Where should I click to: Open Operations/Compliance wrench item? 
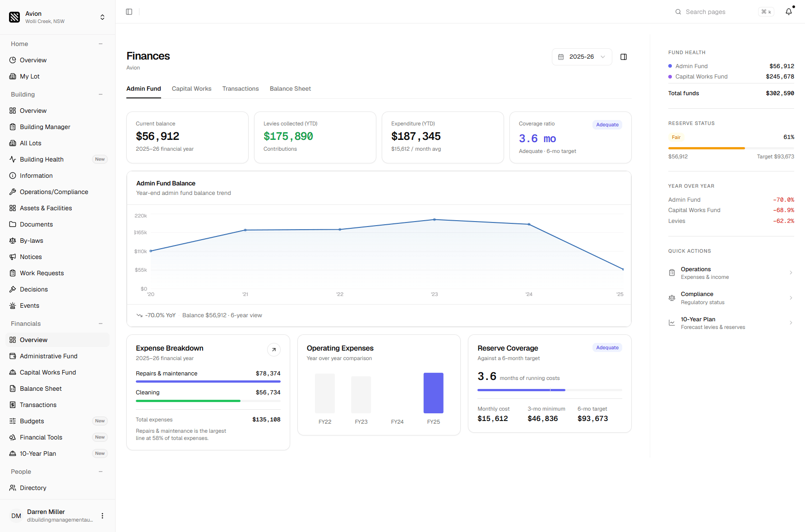tap(58, 192)
